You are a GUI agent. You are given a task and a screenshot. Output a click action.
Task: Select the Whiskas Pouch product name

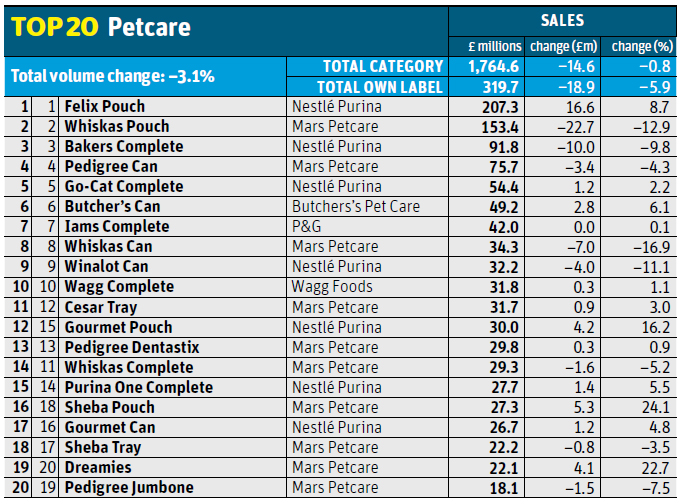(x=116, y=126)
